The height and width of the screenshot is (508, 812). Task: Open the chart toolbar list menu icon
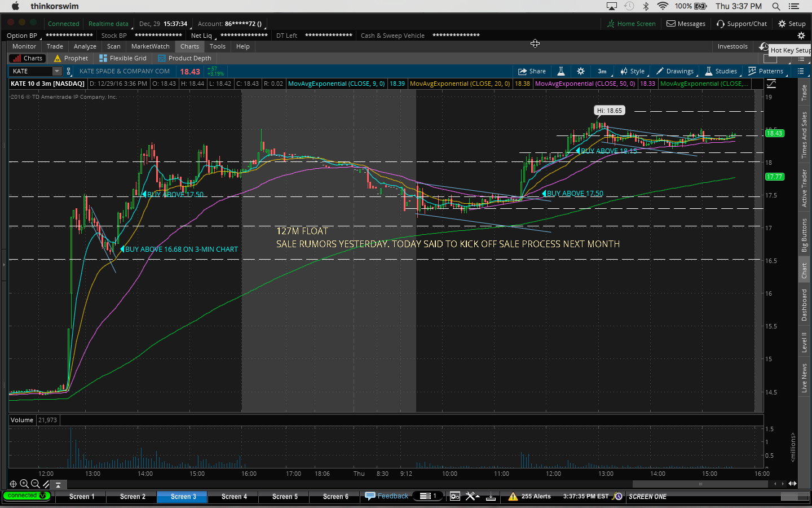(x=801, y=71)
